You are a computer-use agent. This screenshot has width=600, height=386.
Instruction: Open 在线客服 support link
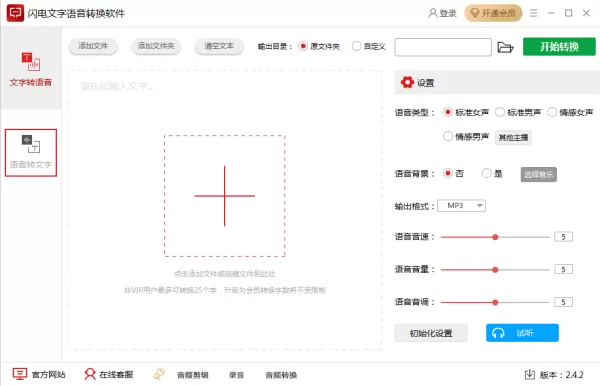click(x=116, y=375)
